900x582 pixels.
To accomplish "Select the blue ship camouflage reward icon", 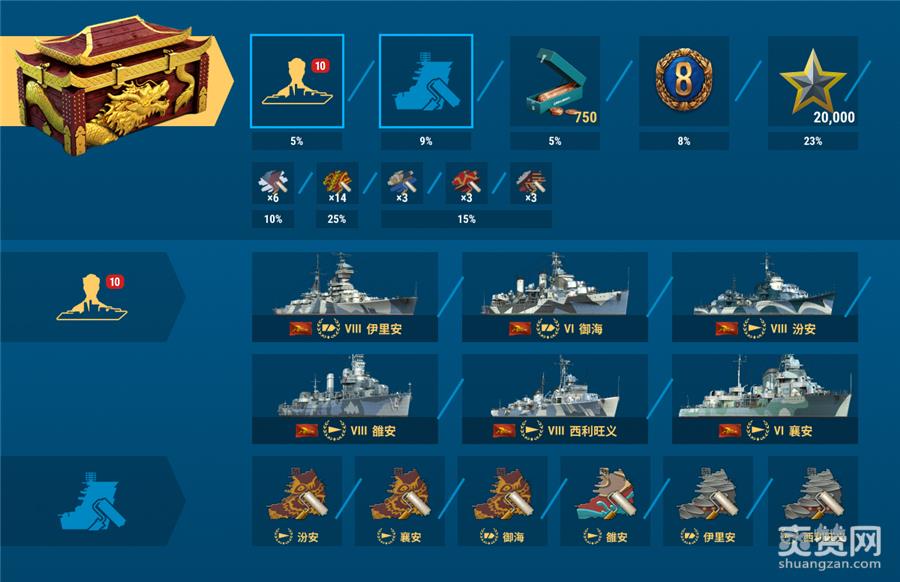I will (x=426, y=81).
